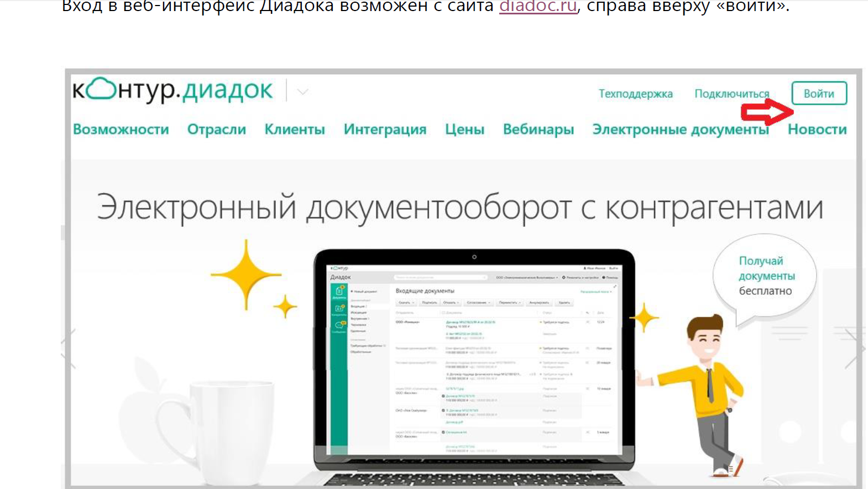Select the Отрасли menu item
Screen dimensions: 868x489
click(x=217, y=129)
